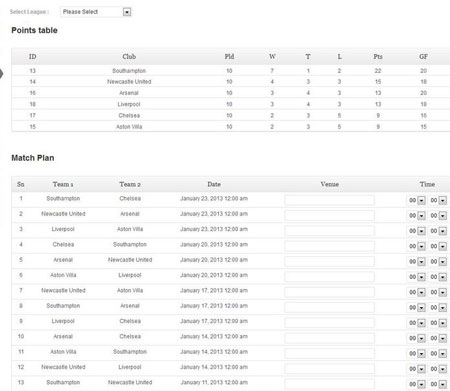Open hour dropdown for match 2
Image resolution: width=450 pixels, height=391 pixels.
(x=417, y=216)
